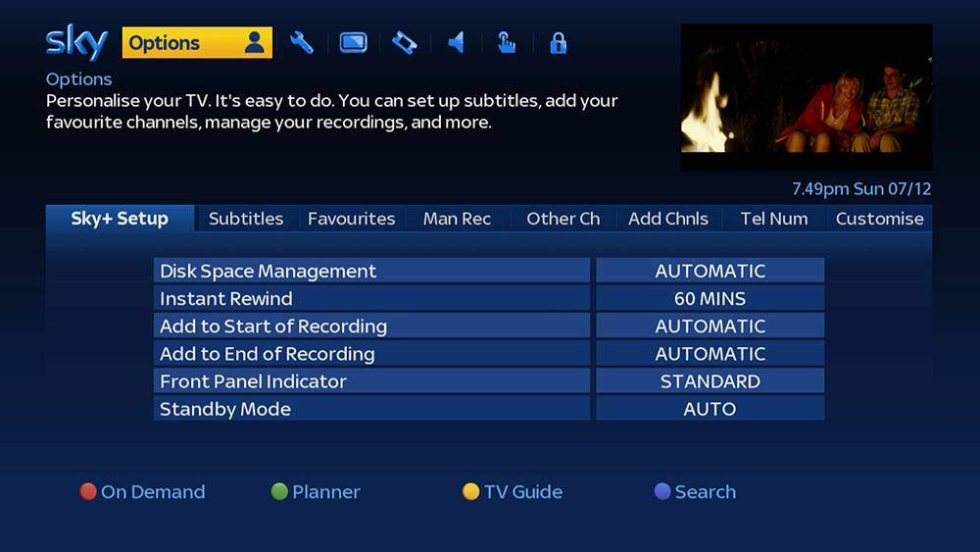Change Instant Rewind 60 MINS value
This screenshot has width=980, height=552.
710,298
